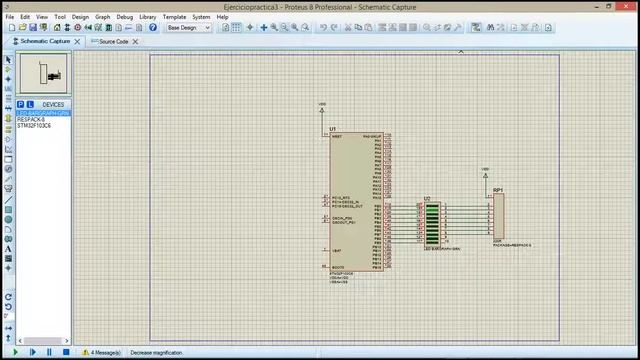Copy the selection to clipboard
This screenshot has width=640, height=360.
358,27
